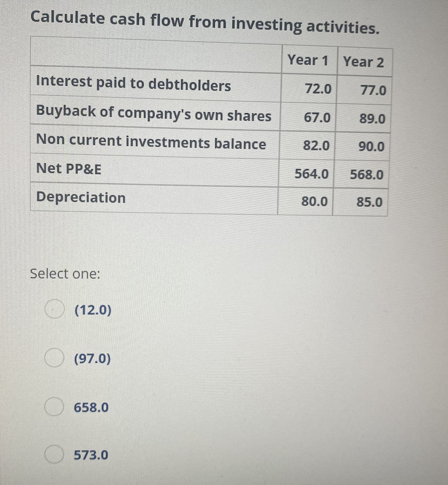Click the Year 2 buyback value 89.0
This screenshot has height=485, width=448.
372,118
